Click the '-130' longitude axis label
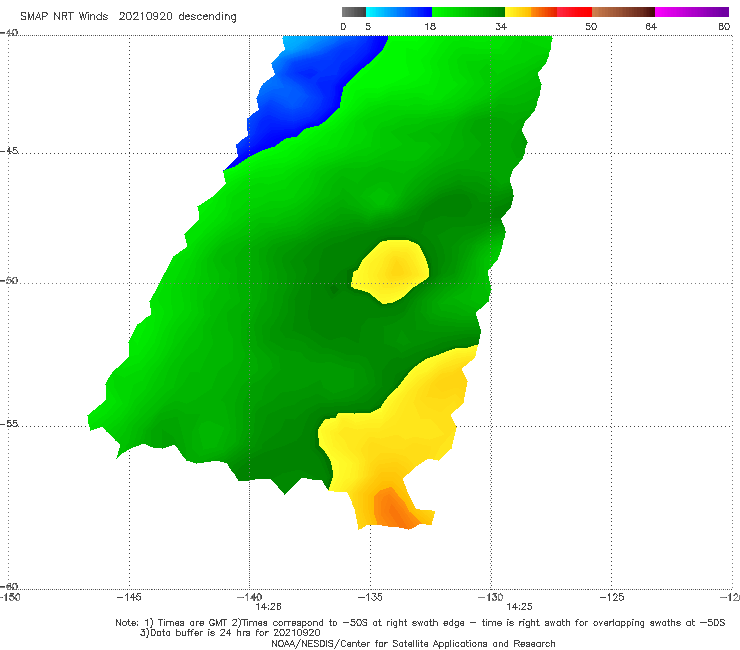This screenshot has height=650, width=740. [491, 597]
